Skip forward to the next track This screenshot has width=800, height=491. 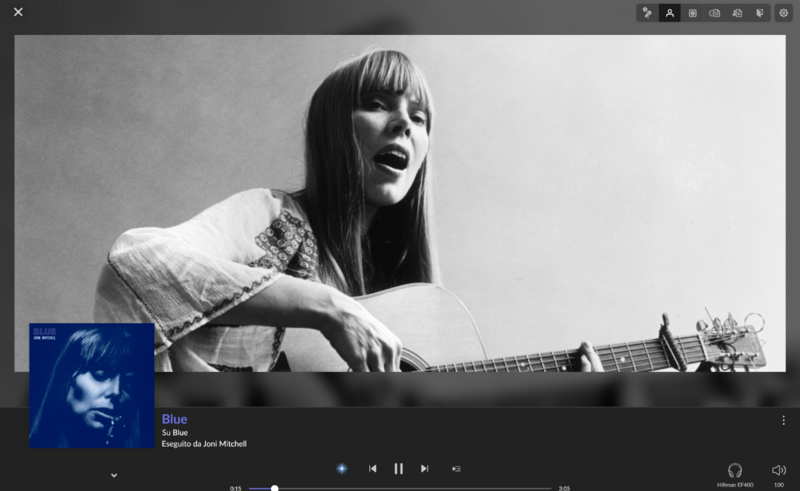[424, 469]
